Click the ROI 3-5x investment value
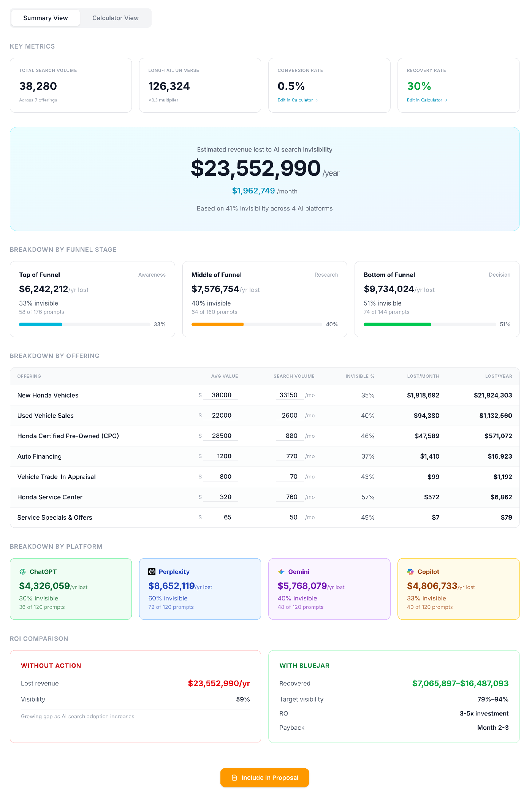532x798 pixels. tap(484, 714)
